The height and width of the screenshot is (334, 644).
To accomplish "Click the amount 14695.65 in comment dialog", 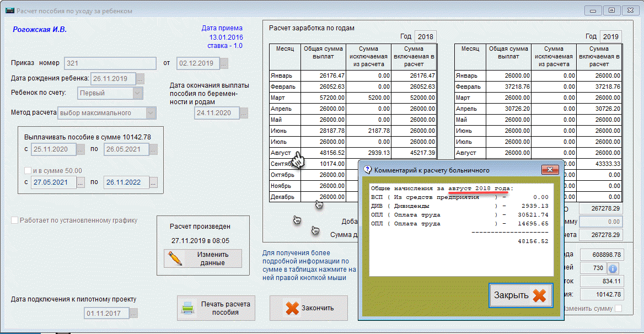I will 533,224.
